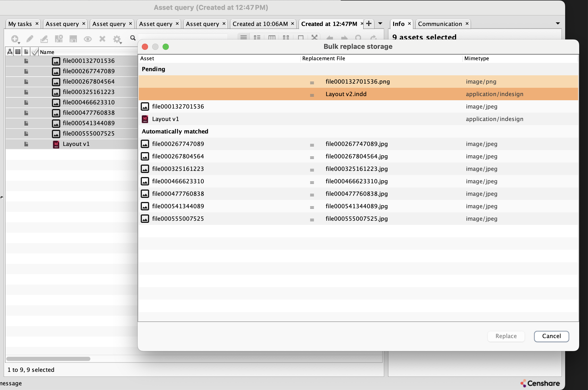The width and height of the screenshot is (588, 390).
Task: Click drag handle beside file000267747089.jpg
Action: coord(312,145)
